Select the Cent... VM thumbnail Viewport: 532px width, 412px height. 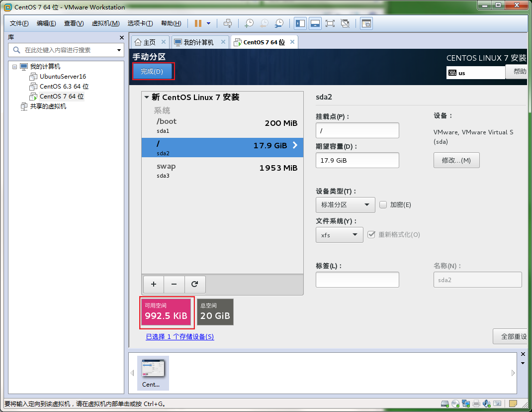tap(153, 373)
